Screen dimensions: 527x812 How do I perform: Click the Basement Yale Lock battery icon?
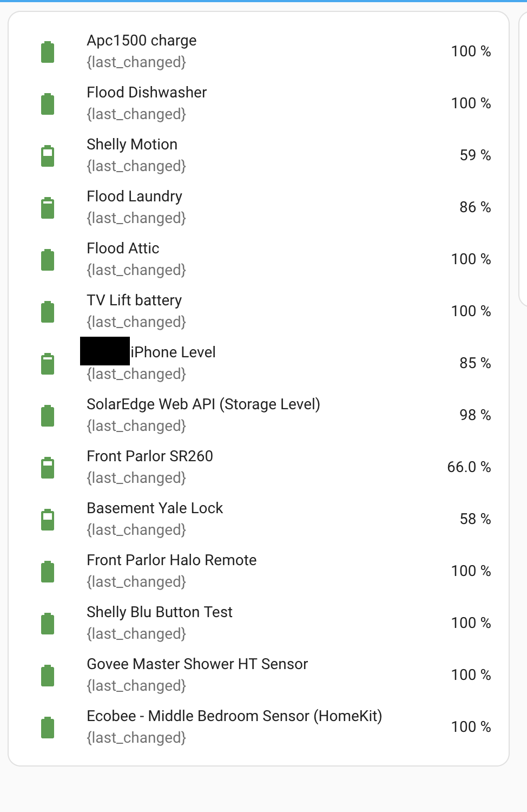coord(49,519)
